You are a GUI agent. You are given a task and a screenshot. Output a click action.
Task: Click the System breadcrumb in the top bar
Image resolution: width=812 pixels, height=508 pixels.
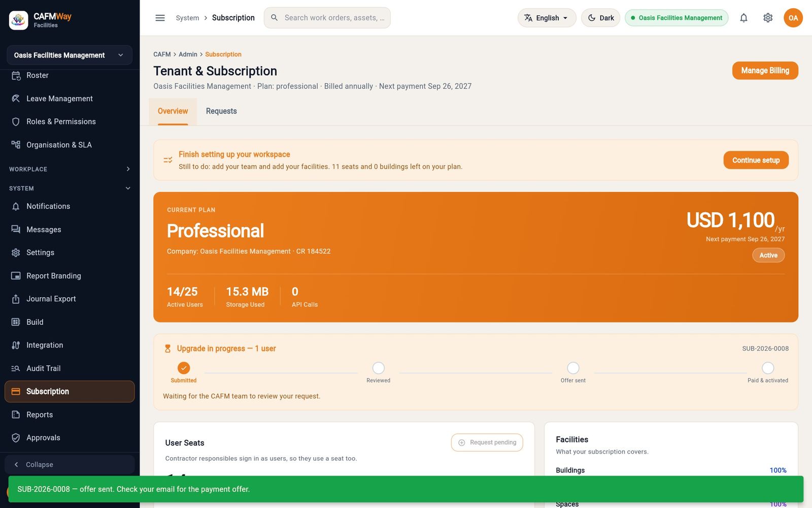[x=187, y=18]
